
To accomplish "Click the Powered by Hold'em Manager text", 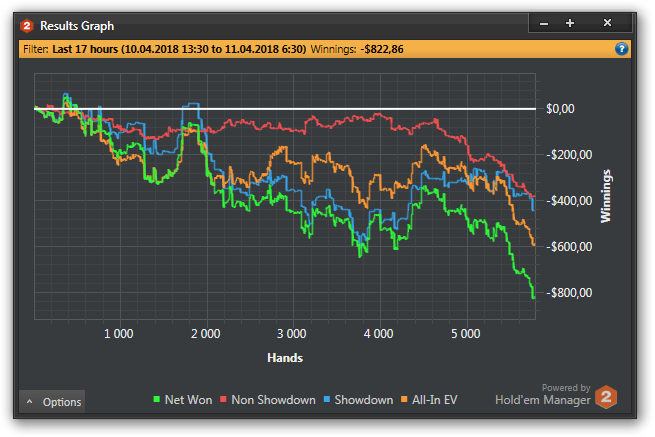I will [543, 395].
